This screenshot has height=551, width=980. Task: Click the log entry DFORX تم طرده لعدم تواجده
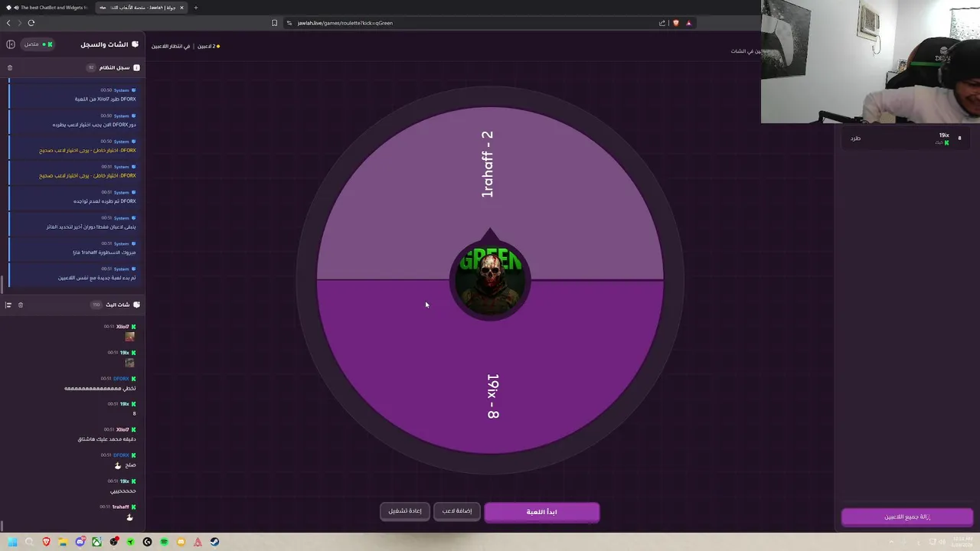(x=105, y=201)
